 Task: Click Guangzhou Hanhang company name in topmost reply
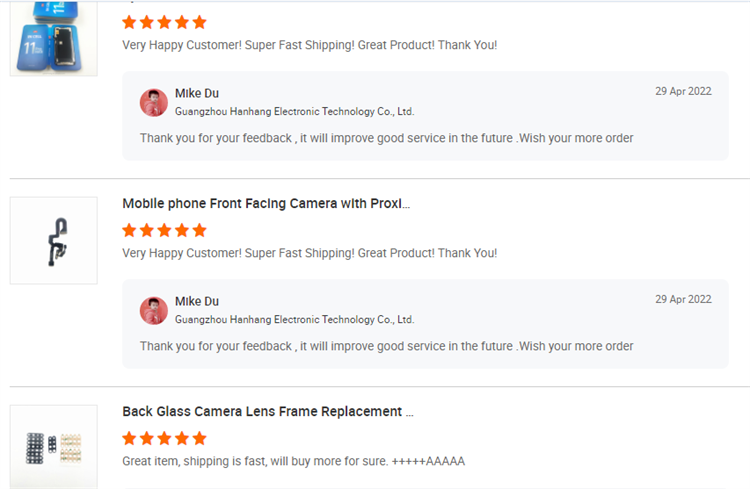pos(294,112)
